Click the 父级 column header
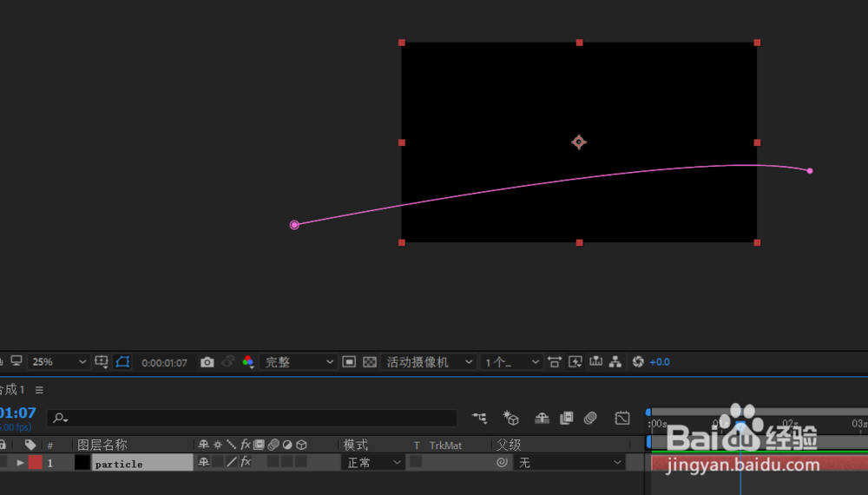The height and width of the screenshot is (495, 868). [x=509, y=445]
